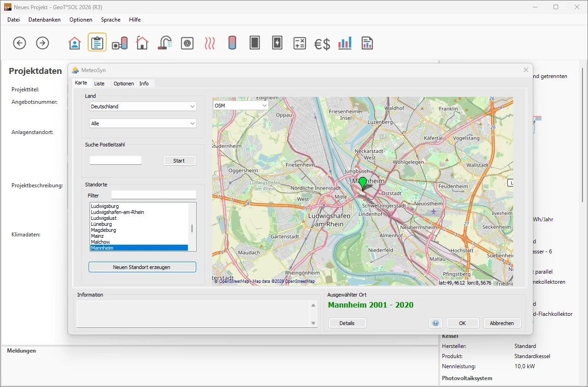
Task: Open the shower hot water icon
Action: 165,43
